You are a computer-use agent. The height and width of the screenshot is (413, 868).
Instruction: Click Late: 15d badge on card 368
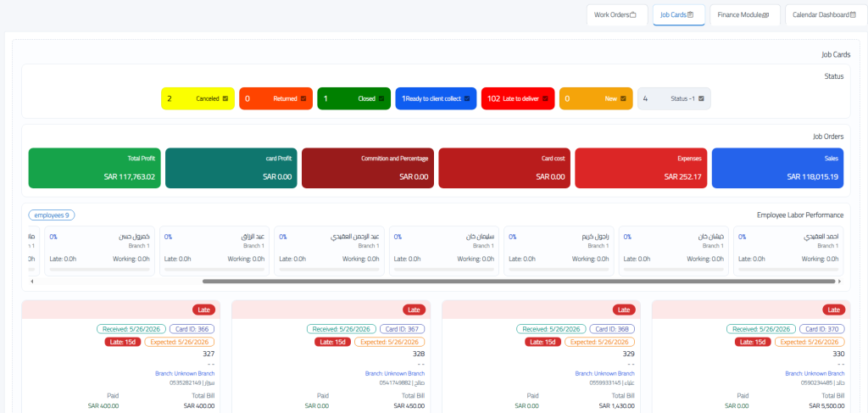[542, 342]
